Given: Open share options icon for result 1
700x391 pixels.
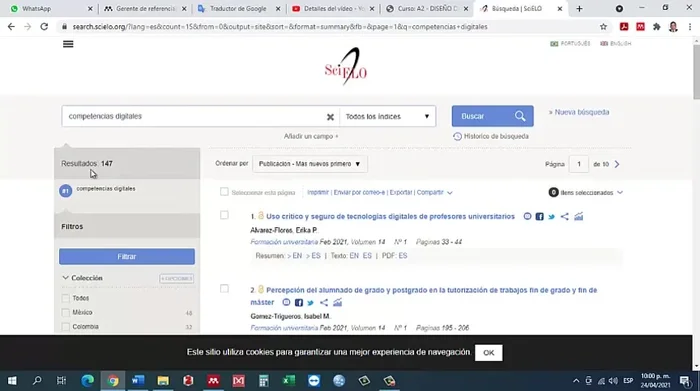Looking at the screenshot, I should [565, 216].
